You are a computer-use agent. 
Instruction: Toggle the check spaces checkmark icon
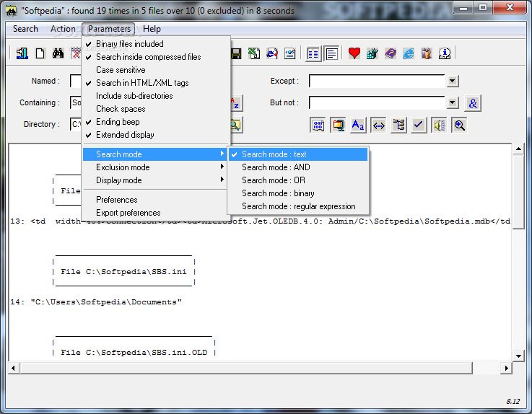[x=419, y=125]
